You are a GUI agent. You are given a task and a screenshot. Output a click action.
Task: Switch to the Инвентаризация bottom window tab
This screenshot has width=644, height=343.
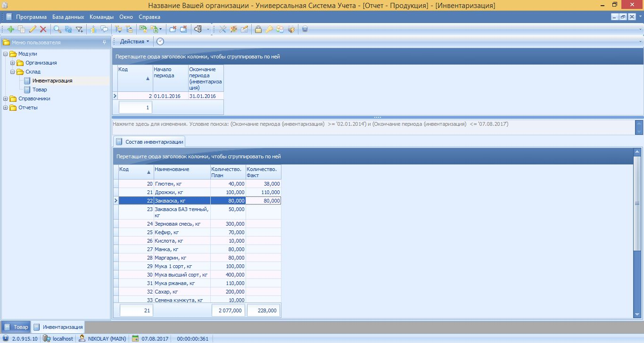(58, 327)
